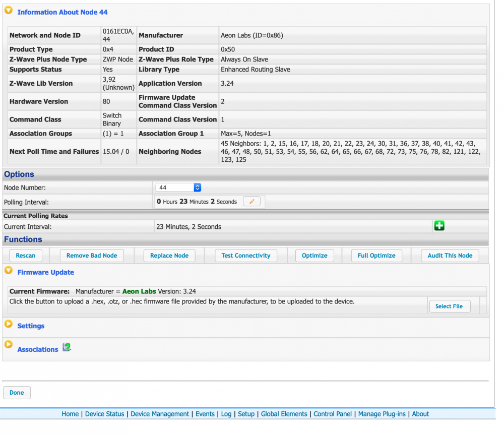Screen dimensions: 504x435
Task: Expand the Settings section
Action: tap(9, 325)
